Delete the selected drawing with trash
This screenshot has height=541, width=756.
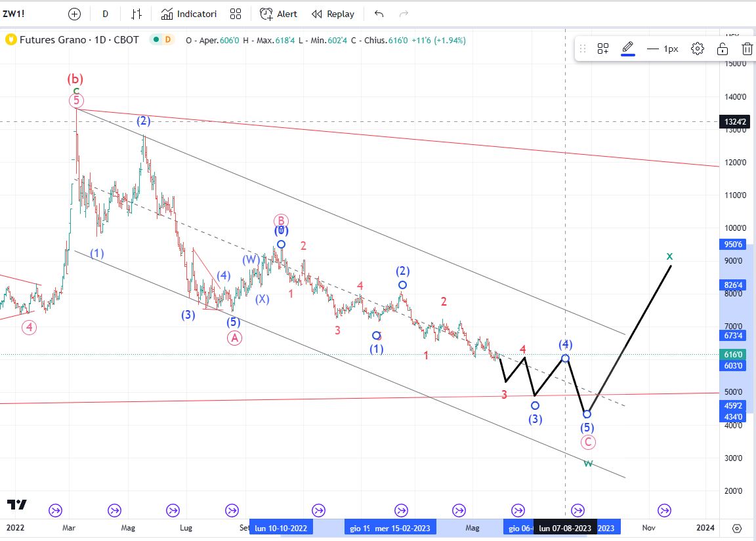coord(747,48)
